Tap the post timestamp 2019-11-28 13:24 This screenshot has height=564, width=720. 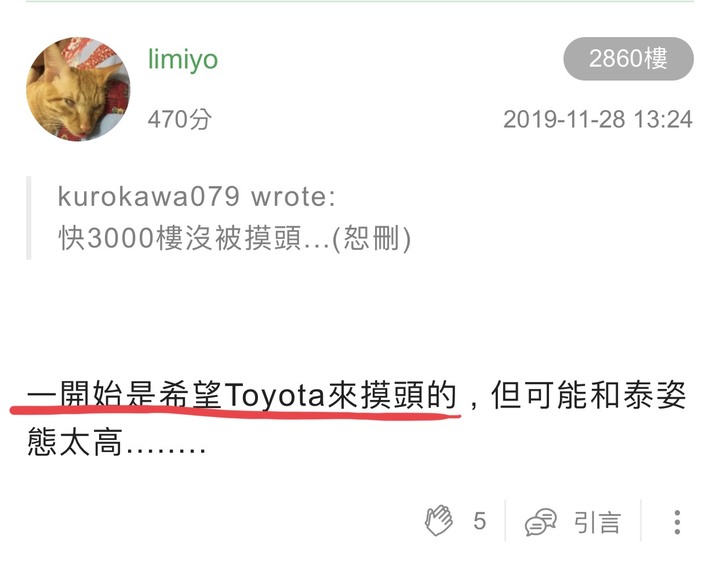point(598,119)
